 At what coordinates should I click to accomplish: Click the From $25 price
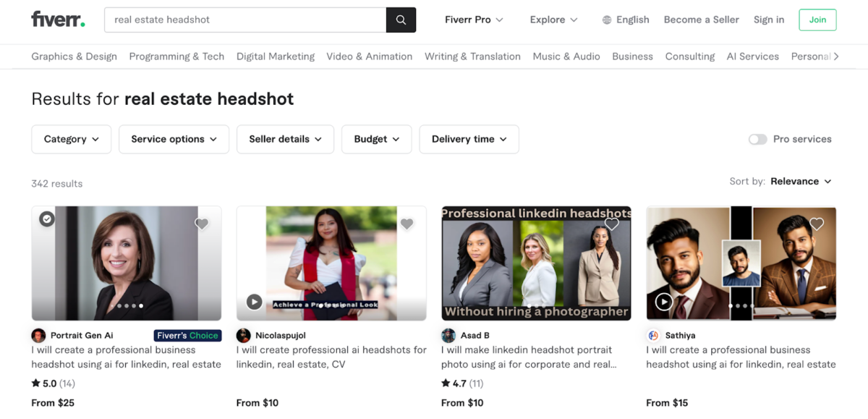53,403
